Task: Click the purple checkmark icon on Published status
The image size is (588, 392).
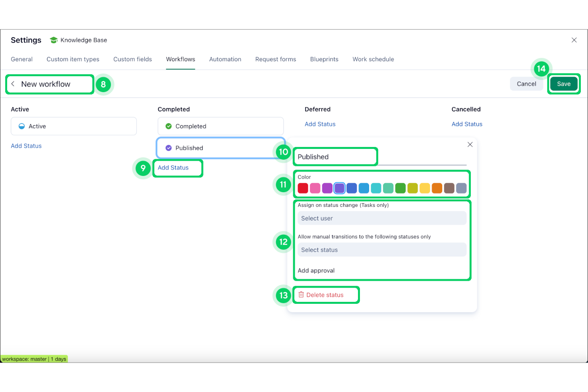Action: pyautogui.click(x=168, y=148)
